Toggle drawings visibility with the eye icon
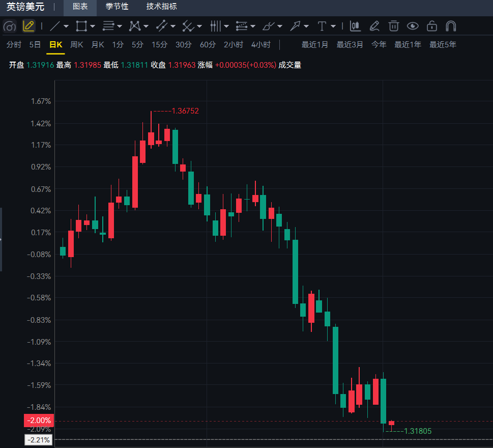Screen dimensions: 493x448 pyautogui.click(x=413, y=26)
